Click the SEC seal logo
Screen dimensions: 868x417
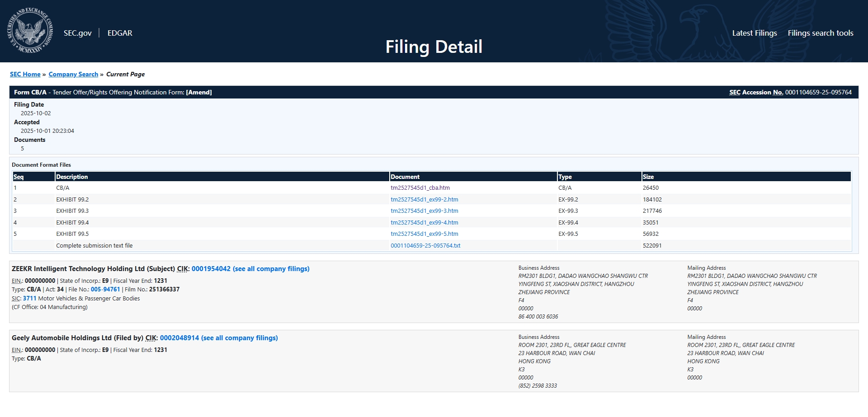(x=30, y=31)
